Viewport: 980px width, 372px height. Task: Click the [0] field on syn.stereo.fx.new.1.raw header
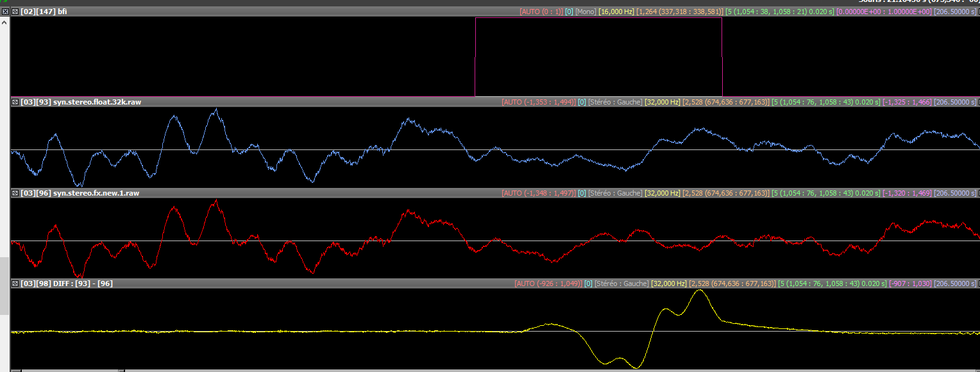[x=582, y=193]
